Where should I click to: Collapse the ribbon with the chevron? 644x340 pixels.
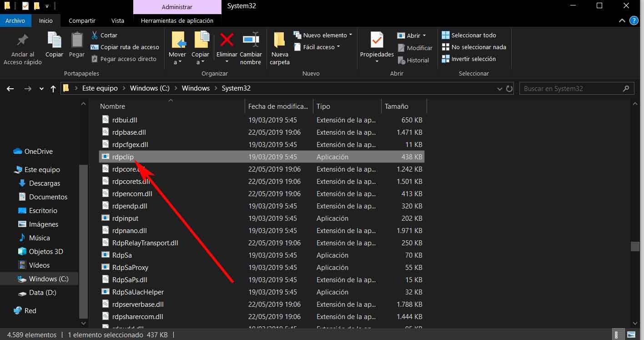pyautogui.click(x=622, y=21)
